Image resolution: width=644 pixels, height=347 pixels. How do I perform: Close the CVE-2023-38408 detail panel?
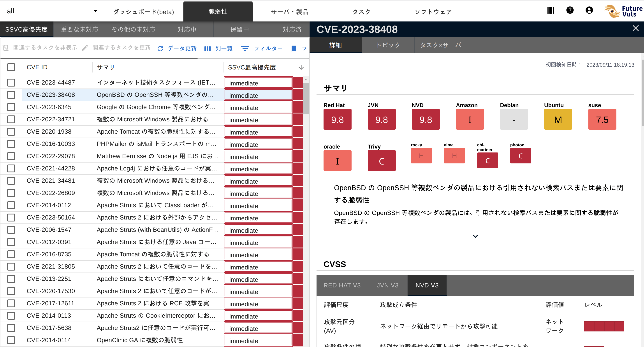coord(635,28)
